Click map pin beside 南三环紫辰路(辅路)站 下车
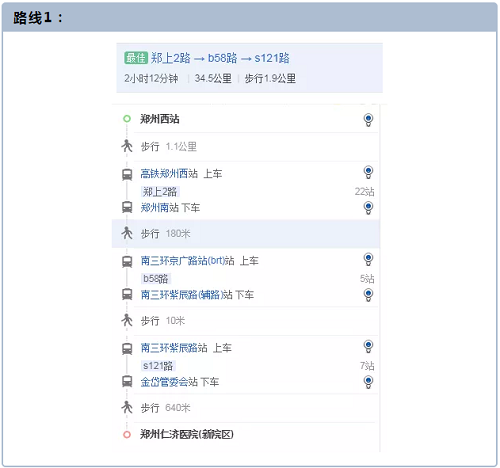The width and height of the screenshot is (500, 468). (x=368, y=295)
